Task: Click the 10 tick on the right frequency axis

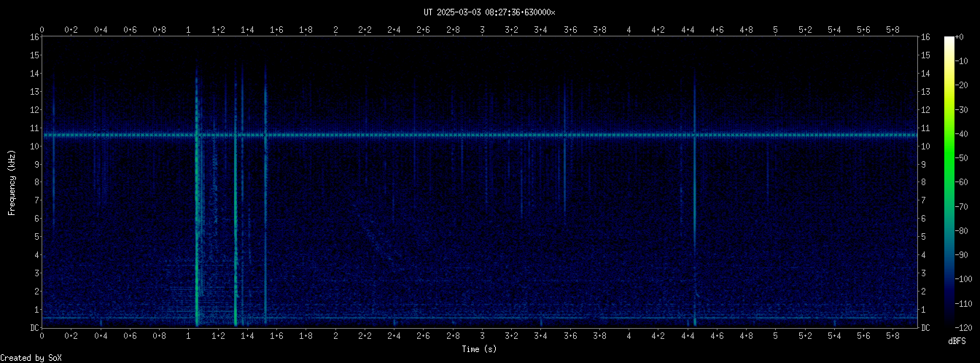Action: [926, 147]
